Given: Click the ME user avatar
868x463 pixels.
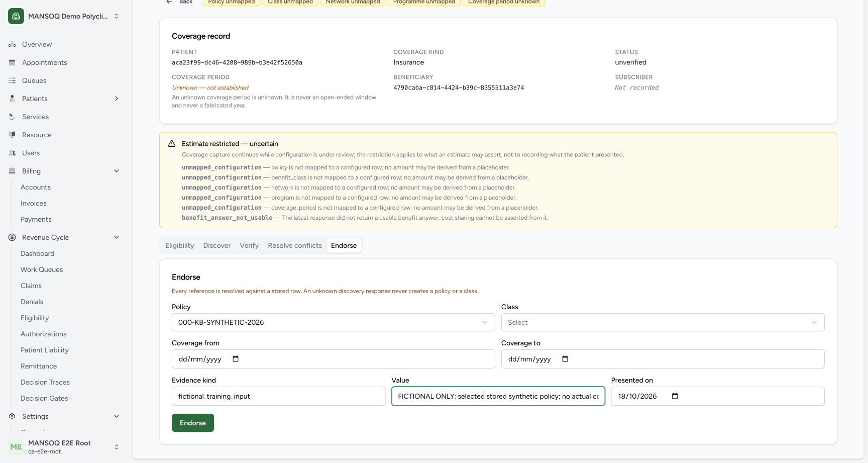Looking at the screenshot, I should click(x=16, y=447).
